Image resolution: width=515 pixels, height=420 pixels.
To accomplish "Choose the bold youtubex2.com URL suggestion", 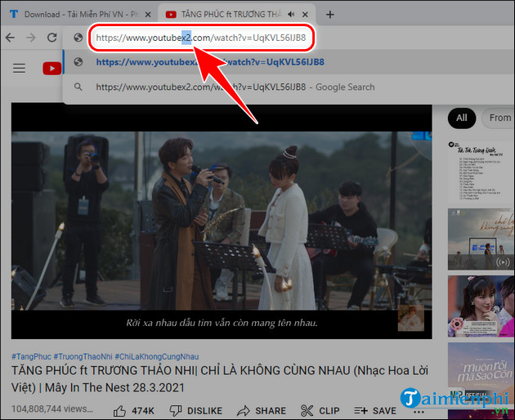I will coord(289,62).
